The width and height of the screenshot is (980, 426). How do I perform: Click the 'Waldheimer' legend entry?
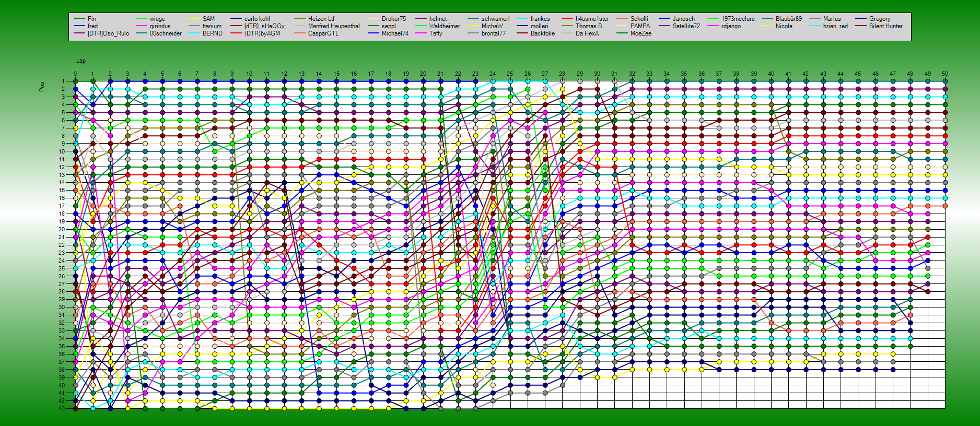(438, 26)
